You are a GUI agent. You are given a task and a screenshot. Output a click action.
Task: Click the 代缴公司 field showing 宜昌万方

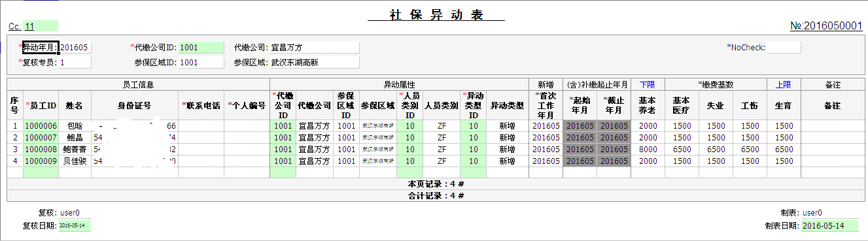pyautogui.click(x=314, y=48)
